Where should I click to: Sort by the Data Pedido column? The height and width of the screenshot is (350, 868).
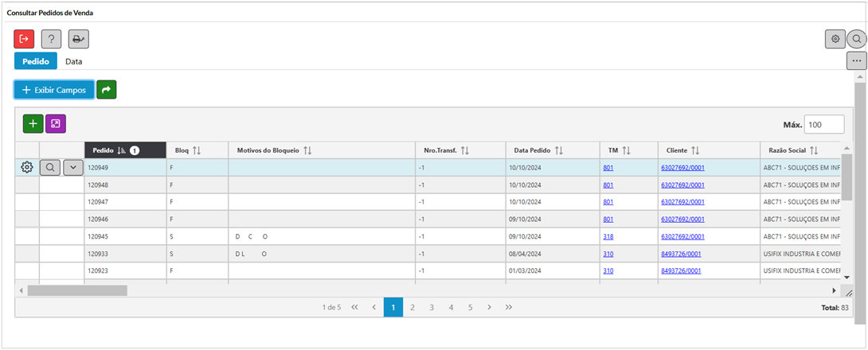click(559, 150)
